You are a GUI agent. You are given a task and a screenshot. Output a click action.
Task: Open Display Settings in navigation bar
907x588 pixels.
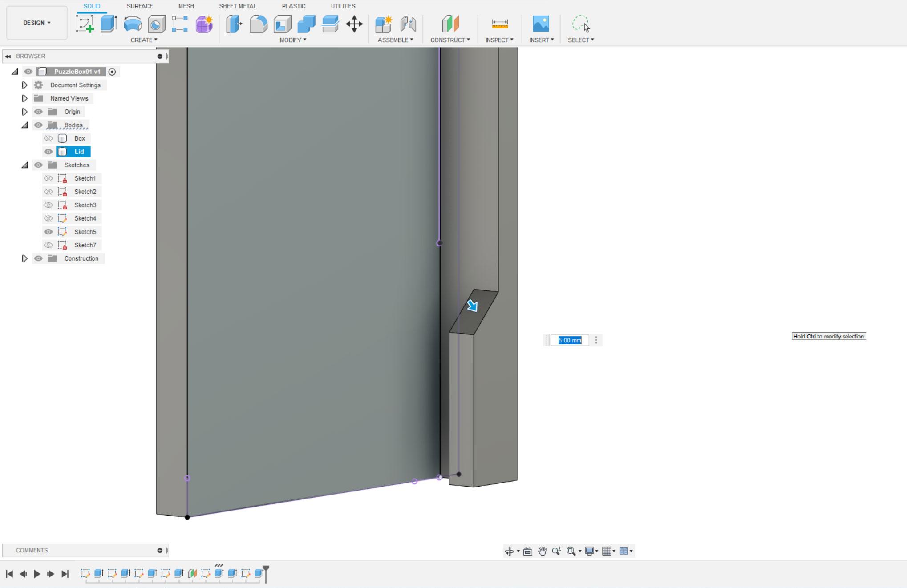tap(589, 551)
